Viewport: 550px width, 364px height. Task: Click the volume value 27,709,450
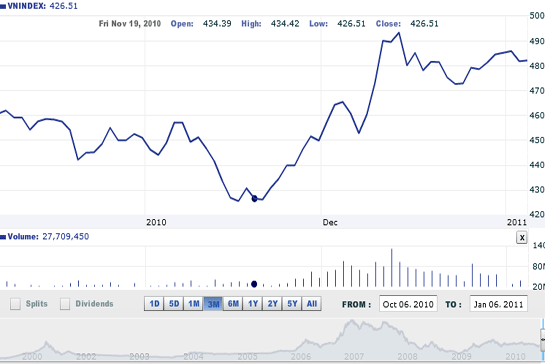pyautogui.click(x=66, y=236)
